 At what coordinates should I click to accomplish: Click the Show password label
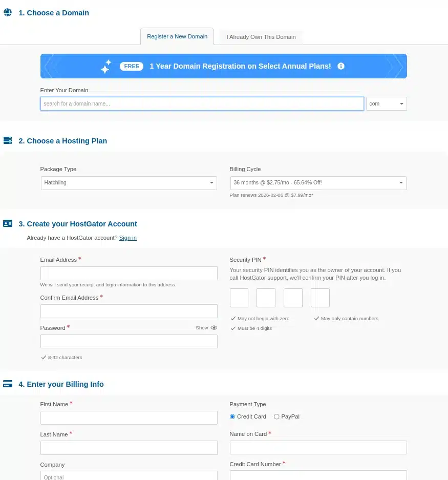[x=202, y=327]
